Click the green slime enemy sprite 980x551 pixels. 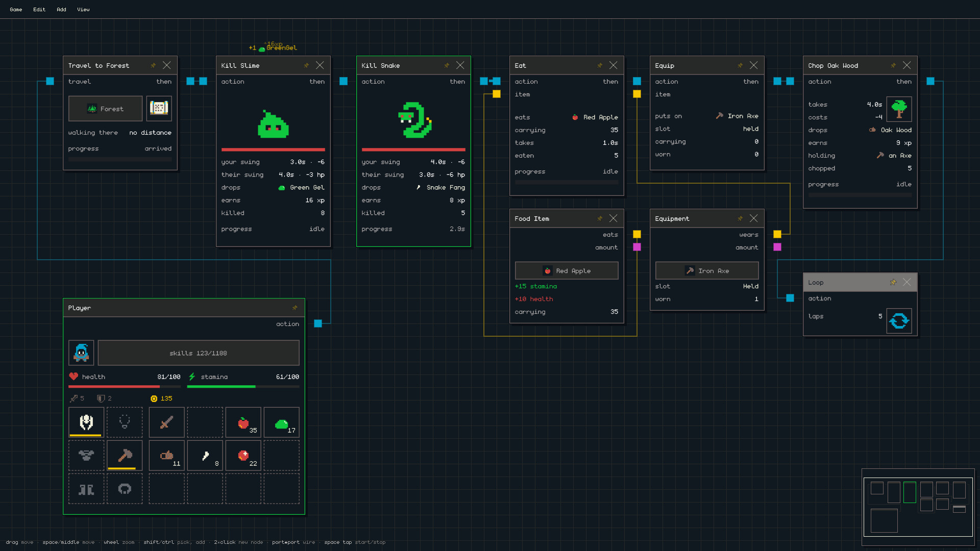coord(273,124)
